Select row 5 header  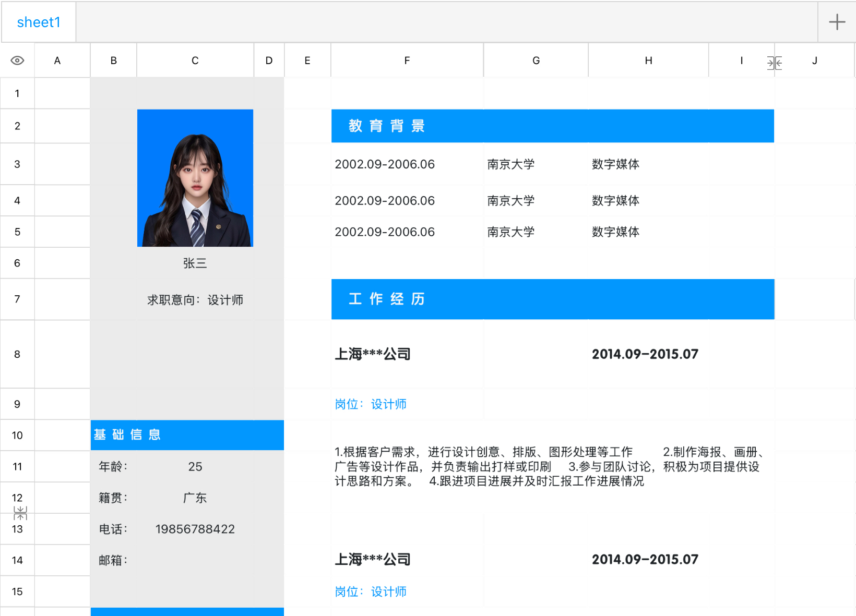tap(17, 232)
